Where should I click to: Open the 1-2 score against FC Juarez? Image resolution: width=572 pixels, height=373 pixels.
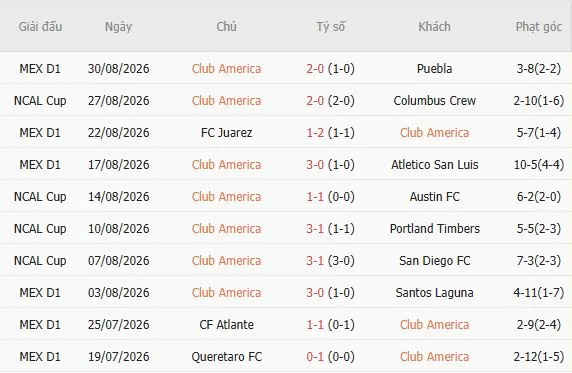315,132
